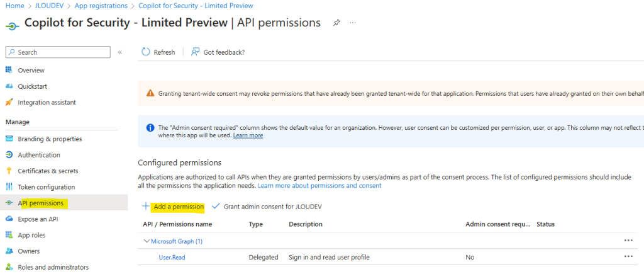The width and height of the screenshot is (644, 274).
Task: Click the Branding & properties icon
Action: [9, 139]
